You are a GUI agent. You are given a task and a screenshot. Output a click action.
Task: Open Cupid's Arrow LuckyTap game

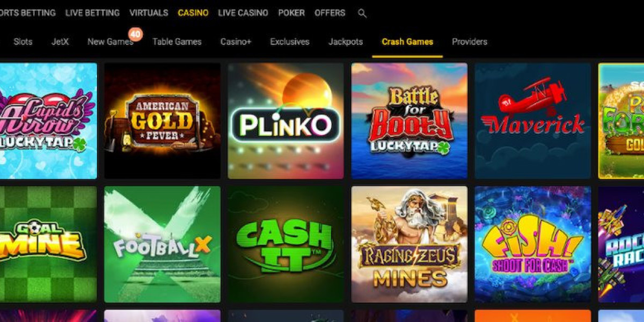[x=48, y=121]
